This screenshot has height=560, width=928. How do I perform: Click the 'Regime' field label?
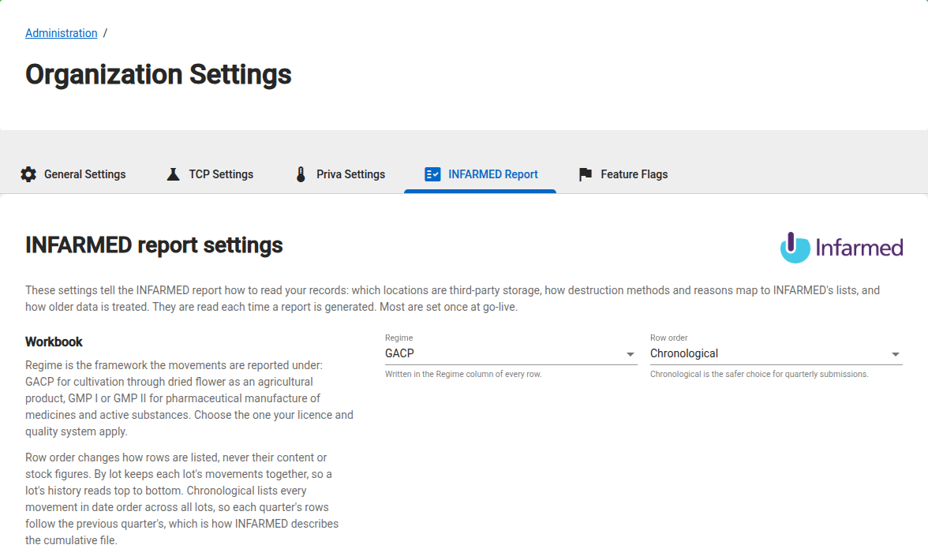click(x=399, y=338)
